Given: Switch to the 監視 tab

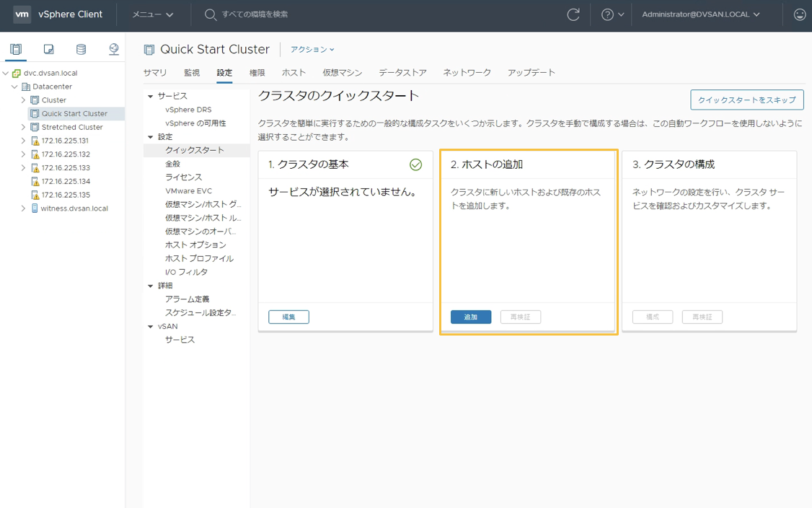Looking at the screenshot, I should pyautogui.click(x=192, y=73).
